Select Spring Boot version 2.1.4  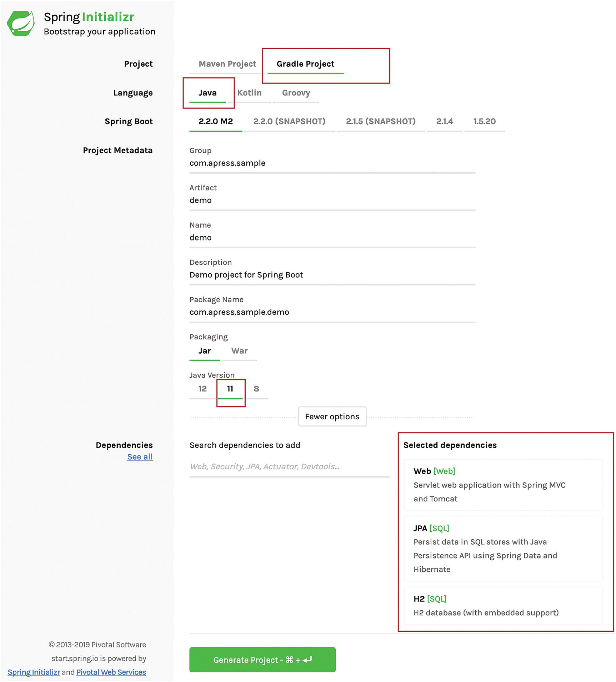(445, 121)
